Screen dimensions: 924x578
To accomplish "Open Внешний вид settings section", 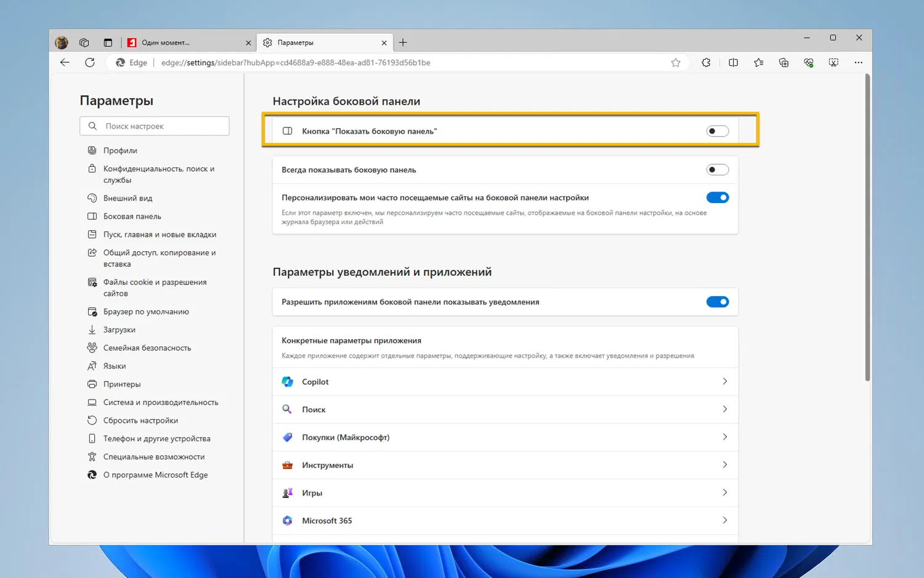I will click(x=128, y=198).
